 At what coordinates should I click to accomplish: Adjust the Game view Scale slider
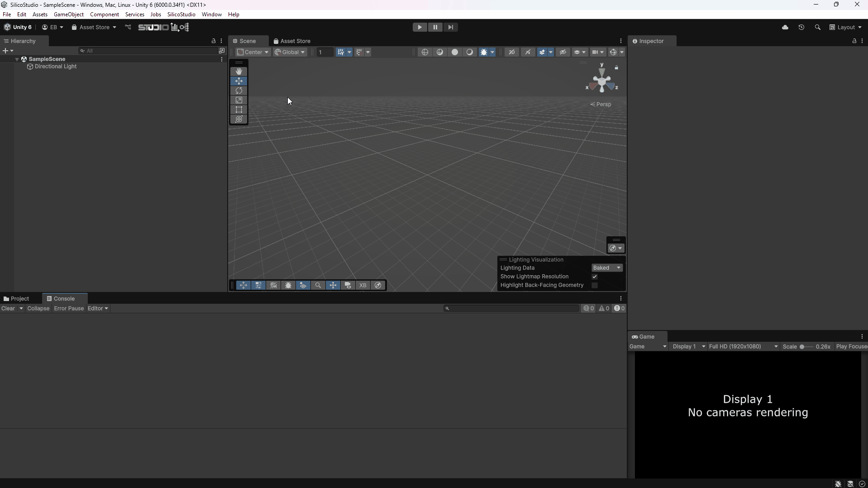tap(806, 347)
